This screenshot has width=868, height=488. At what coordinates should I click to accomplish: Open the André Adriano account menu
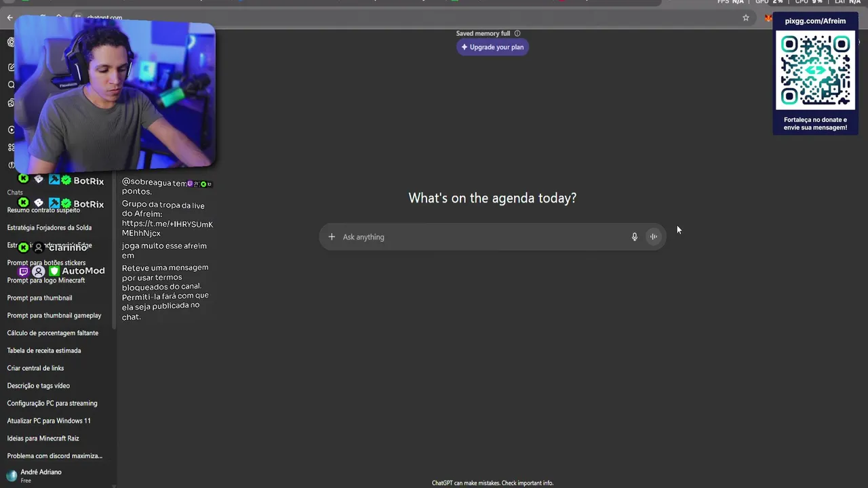pos(58,476)
